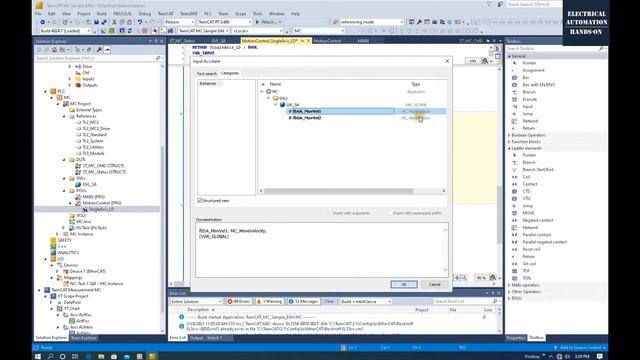The image size is (640, 360).
Task: Switch to the Output tab at bottom
Action: tap(196, 338)
